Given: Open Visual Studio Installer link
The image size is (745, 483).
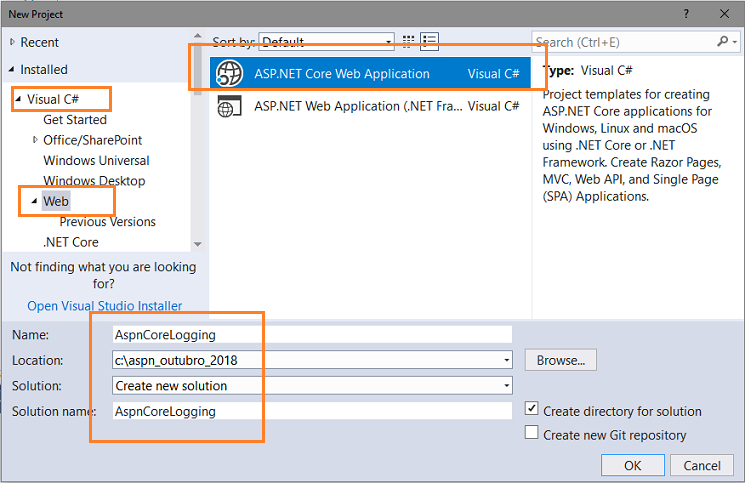Looking at the screenshot, I should [105, 306].
